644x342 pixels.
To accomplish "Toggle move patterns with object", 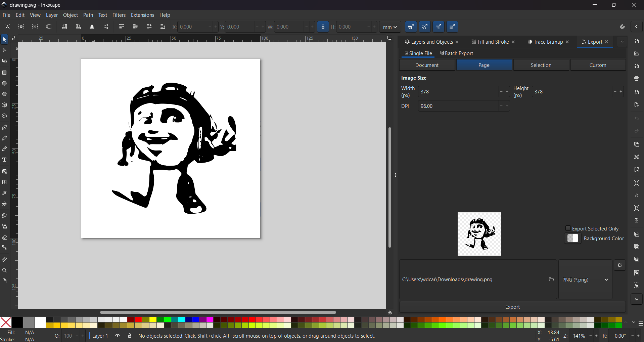I will pos(452,27).
